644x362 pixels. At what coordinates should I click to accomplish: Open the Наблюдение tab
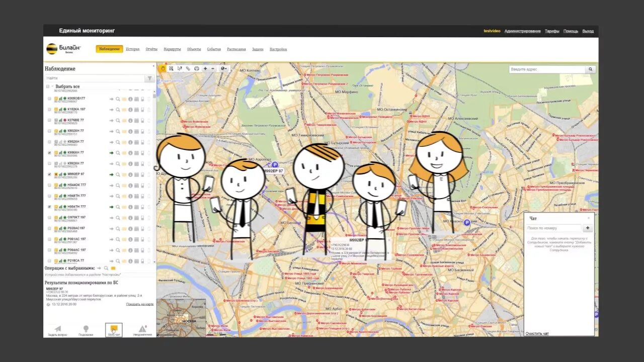point(110,49)
